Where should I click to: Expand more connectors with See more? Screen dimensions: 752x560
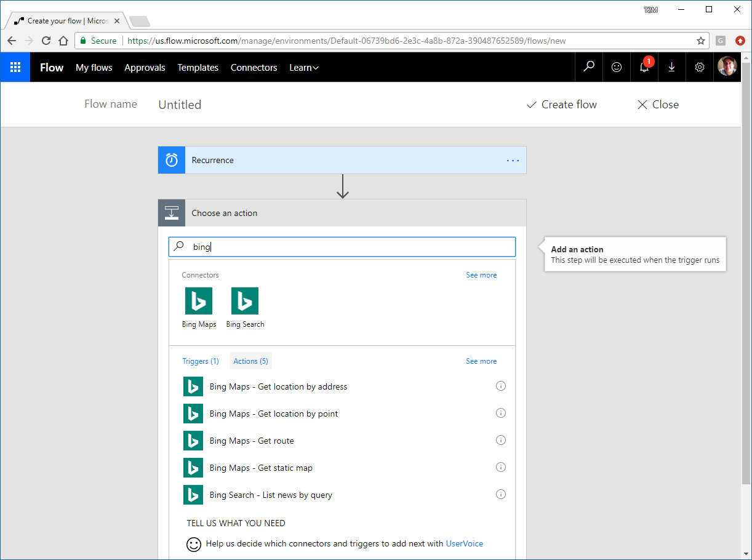pyautogui.click(x=481, y=275)
